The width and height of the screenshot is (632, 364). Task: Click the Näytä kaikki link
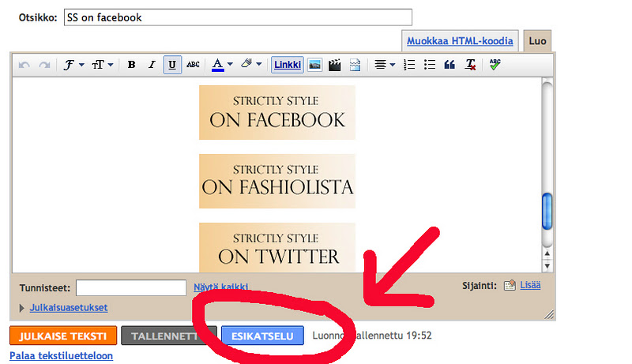221,287
